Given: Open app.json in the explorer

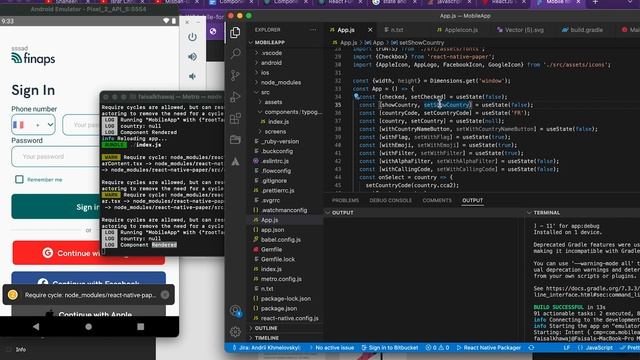Looking at the screenshot, I should (x=272, y=230).
